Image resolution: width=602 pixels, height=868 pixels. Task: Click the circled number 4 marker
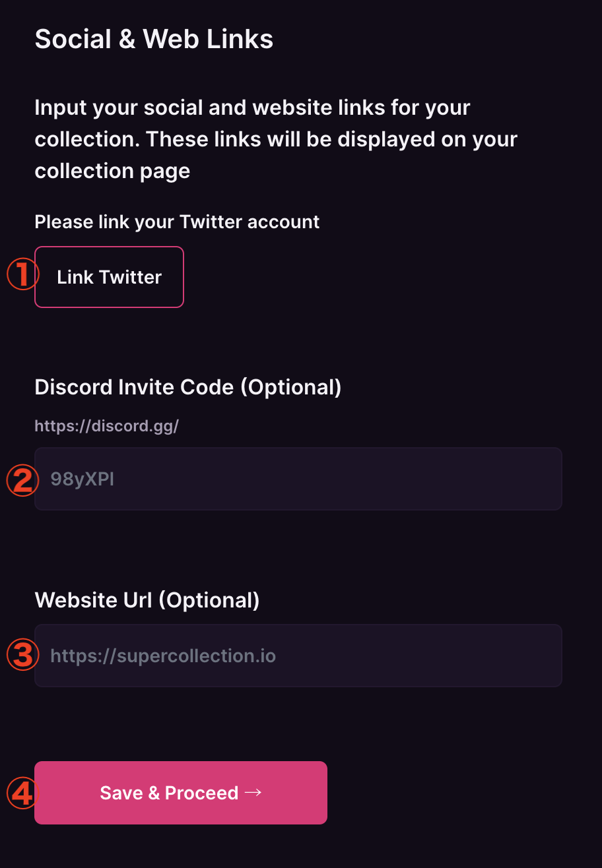23,793
